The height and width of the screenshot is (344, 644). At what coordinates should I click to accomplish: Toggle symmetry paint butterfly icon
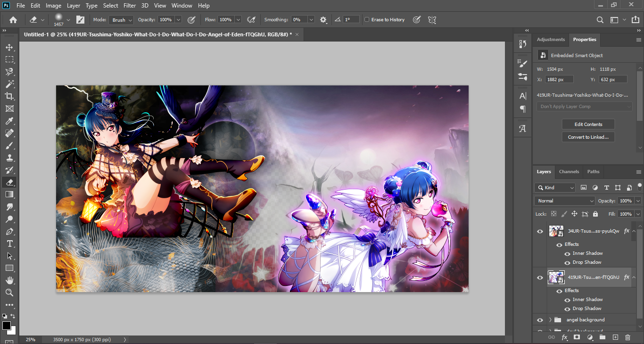point(432,20)
